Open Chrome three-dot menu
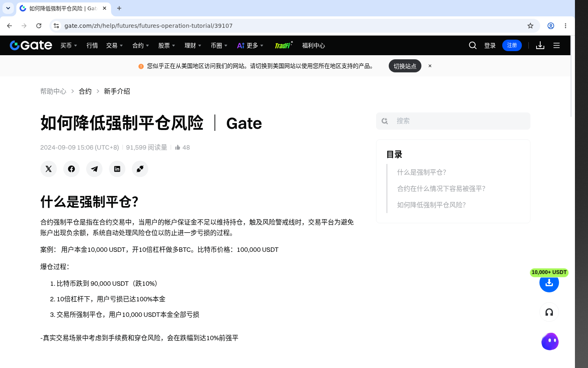 (566, 26)
